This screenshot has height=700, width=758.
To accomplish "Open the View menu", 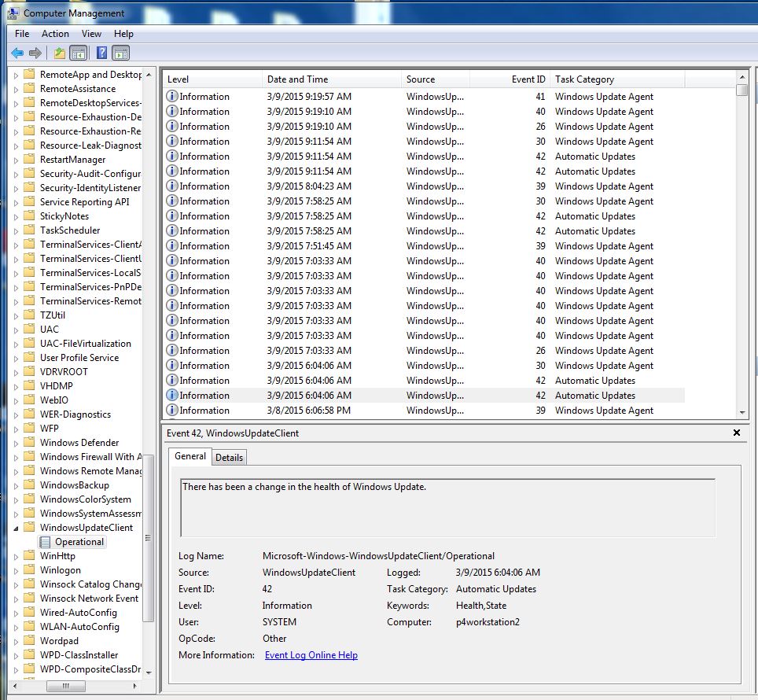I will point(91,34).
